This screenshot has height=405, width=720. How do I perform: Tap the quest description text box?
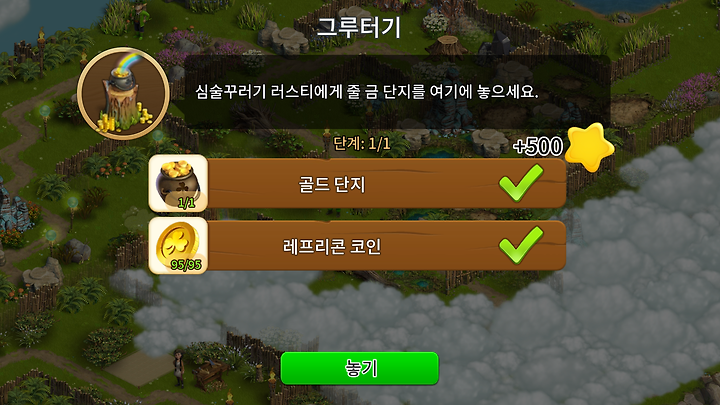click(x=397, y=92)
